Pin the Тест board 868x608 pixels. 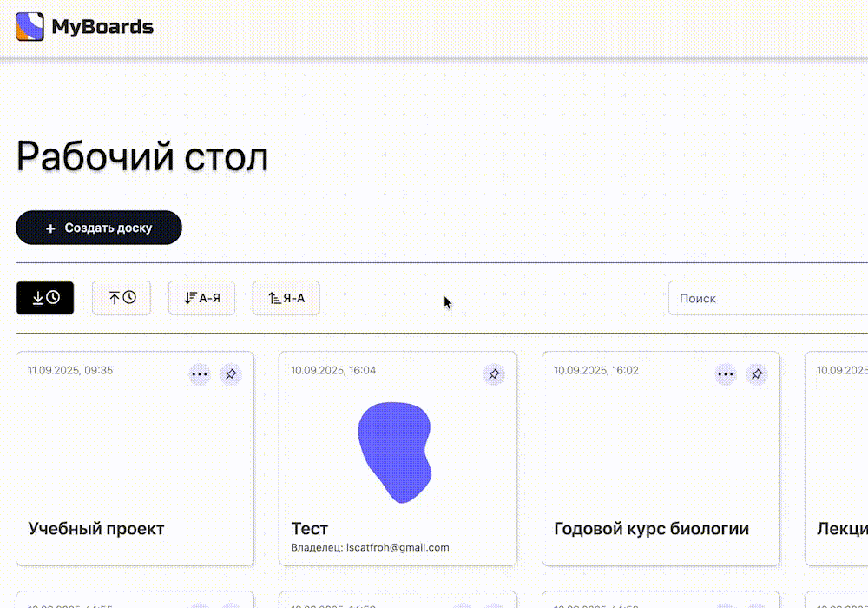[x=494, y=374]
